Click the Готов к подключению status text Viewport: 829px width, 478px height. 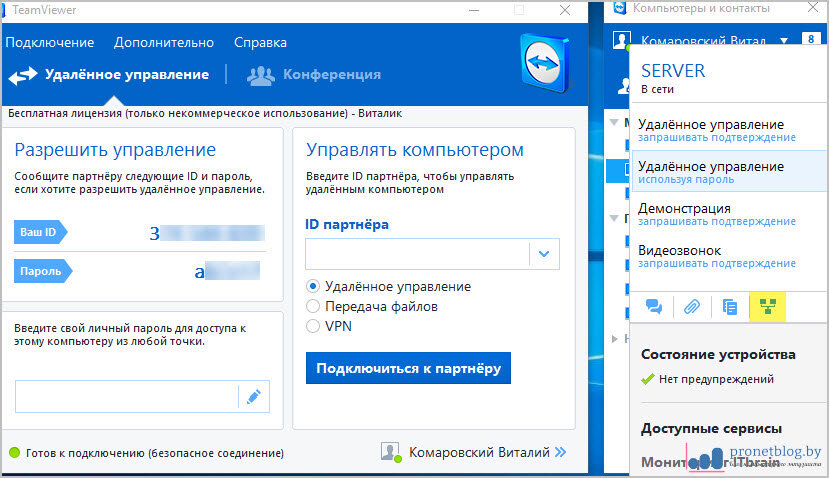154,453
